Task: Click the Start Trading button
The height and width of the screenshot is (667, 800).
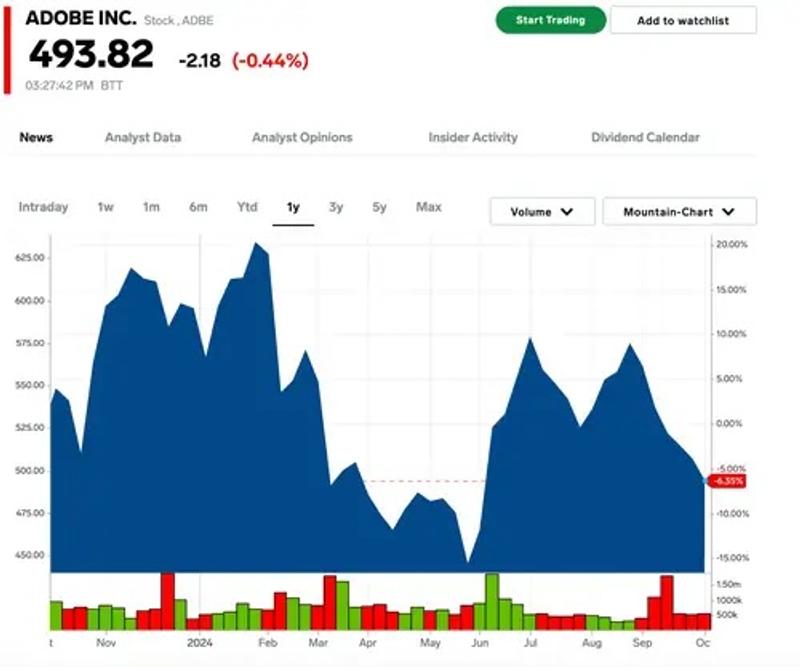Action: click(551, 20)
